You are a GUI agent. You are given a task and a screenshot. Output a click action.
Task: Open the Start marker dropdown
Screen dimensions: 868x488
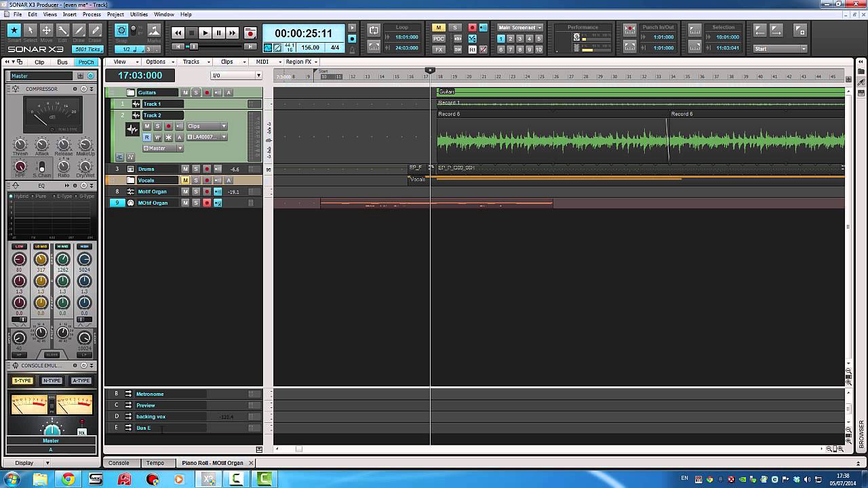(780, 49)
